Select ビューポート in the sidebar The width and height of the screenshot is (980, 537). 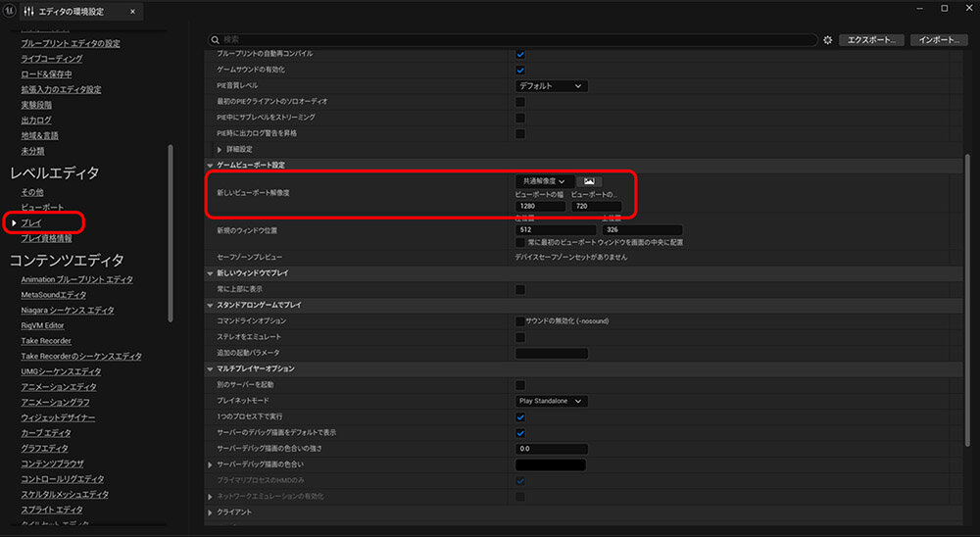42,208
